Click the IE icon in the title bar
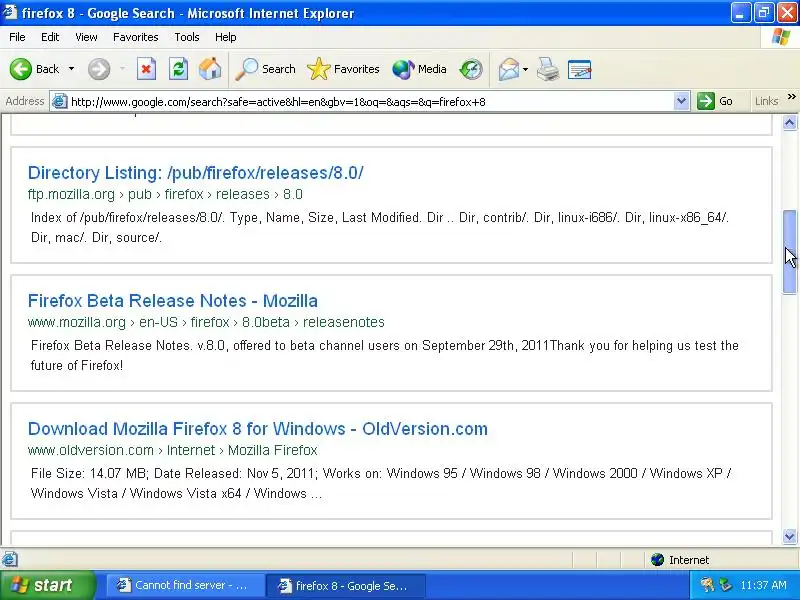The image size is (800, 600). click(x=10, y=12)
